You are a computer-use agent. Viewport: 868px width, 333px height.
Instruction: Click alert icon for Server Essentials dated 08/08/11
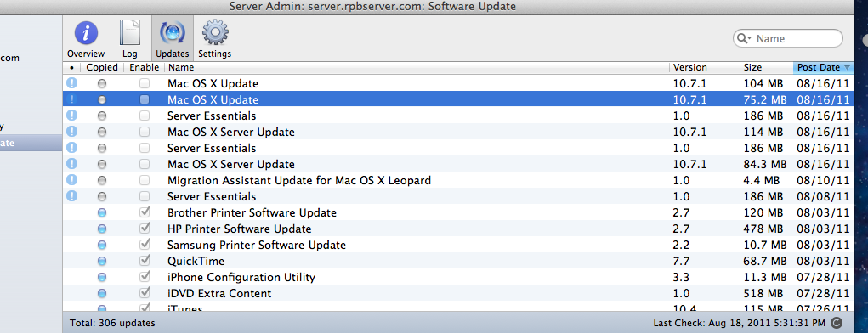(x=72, y=196)
